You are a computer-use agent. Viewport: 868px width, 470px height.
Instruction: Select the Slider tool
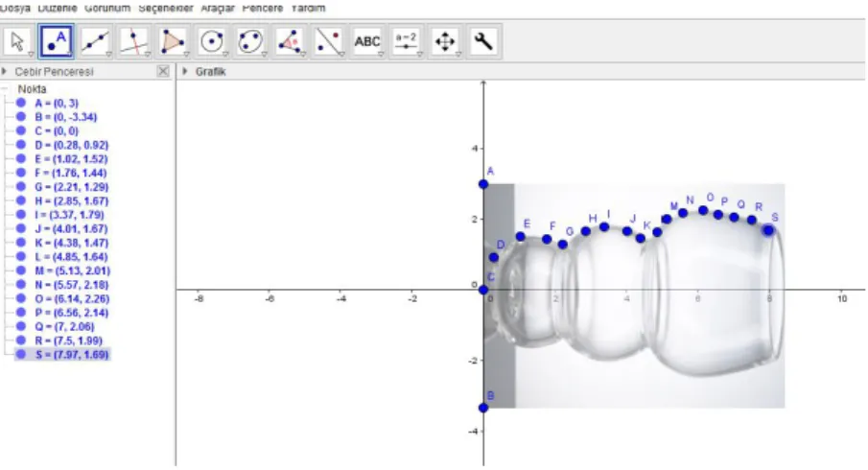pos(407,41)
